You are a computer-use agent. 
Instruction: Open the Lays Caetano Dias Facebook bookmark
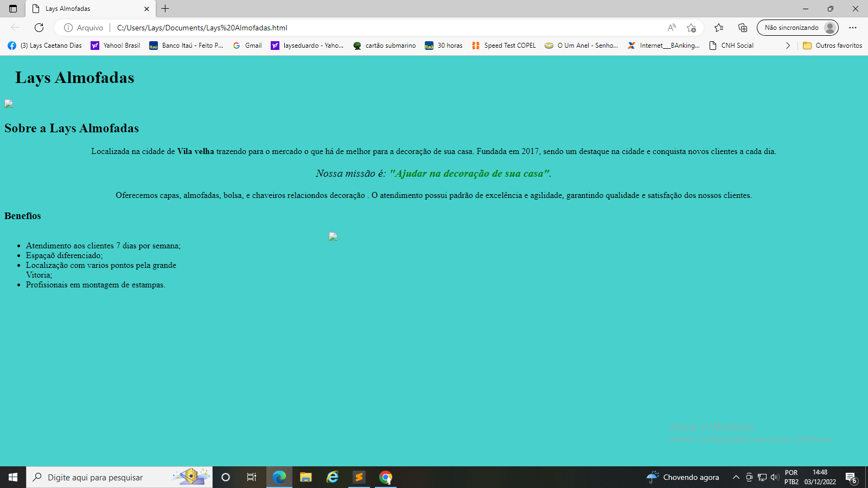point(45,46)
